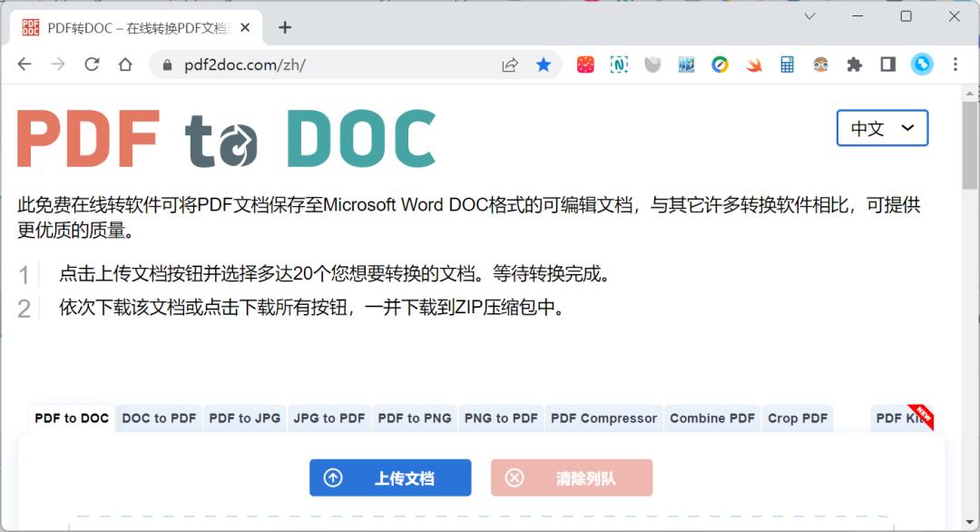This screenshot has width=980, height=532.
Task: Open the 中文 language dropdown
Action: click(881, 128)
